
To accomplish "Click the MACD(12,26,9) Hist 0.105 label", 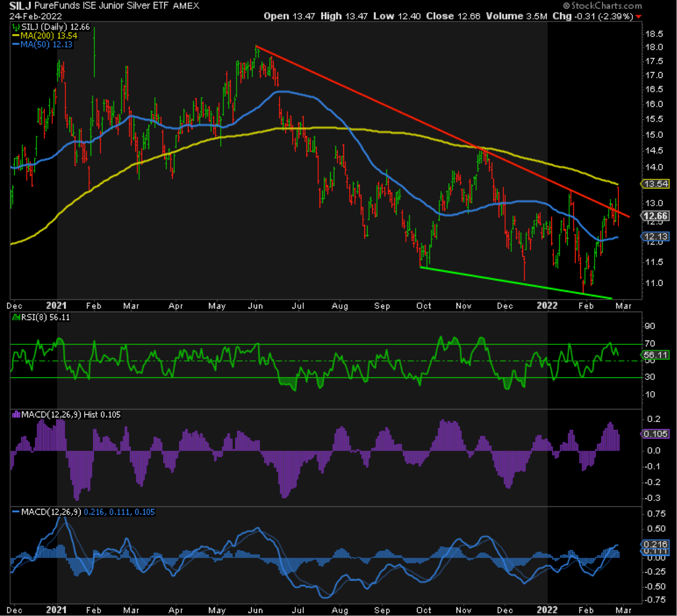I will pyautogui.click(x=67, y=415).
